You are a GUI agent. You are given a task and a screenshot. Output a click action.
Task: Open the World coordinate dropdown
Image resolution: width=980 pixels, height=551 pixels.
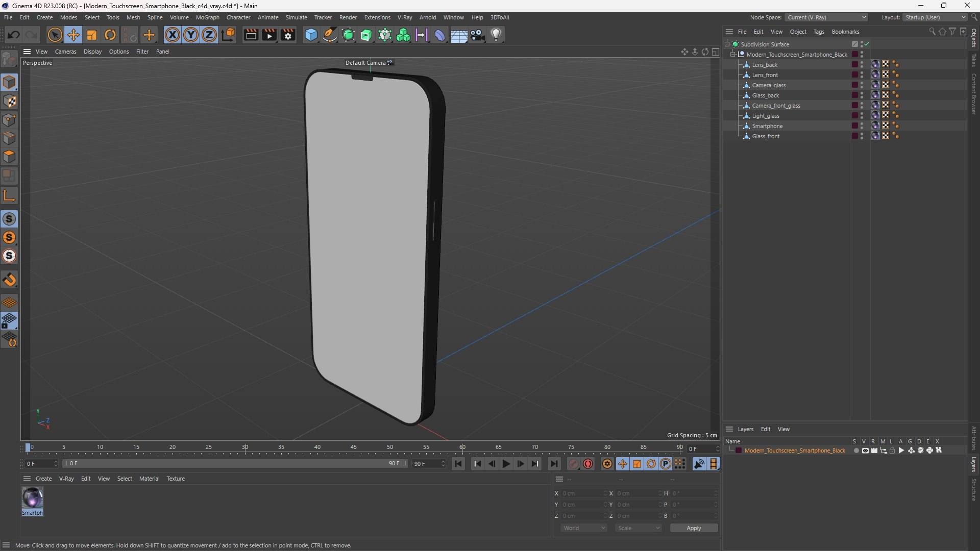click(584, 528)
